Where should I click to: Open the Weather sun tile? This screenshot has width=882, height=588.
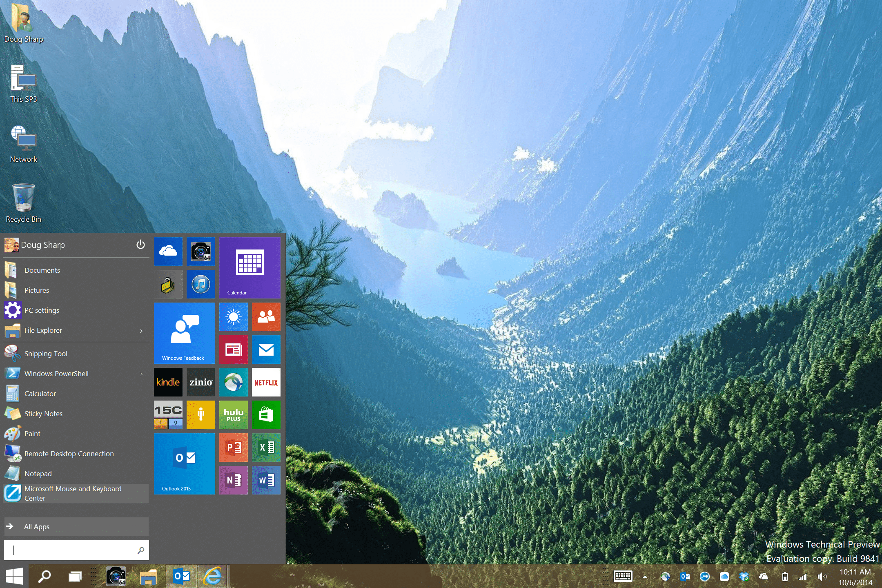(x=233, y=317)
